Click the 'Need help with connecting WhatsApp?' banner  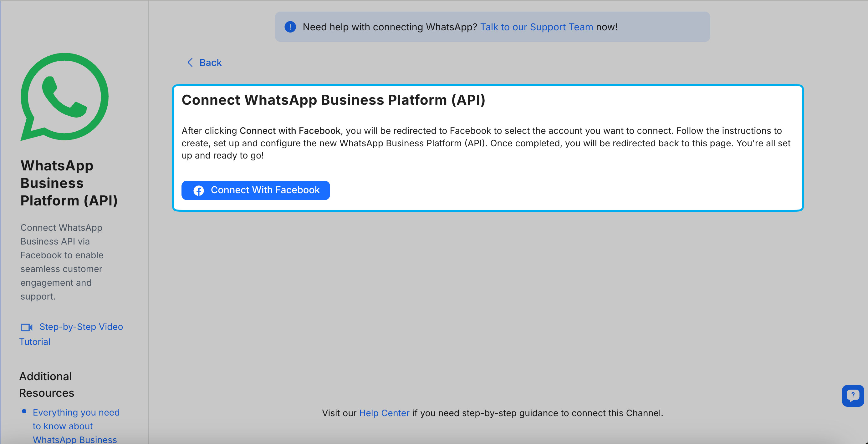[389, 27]
